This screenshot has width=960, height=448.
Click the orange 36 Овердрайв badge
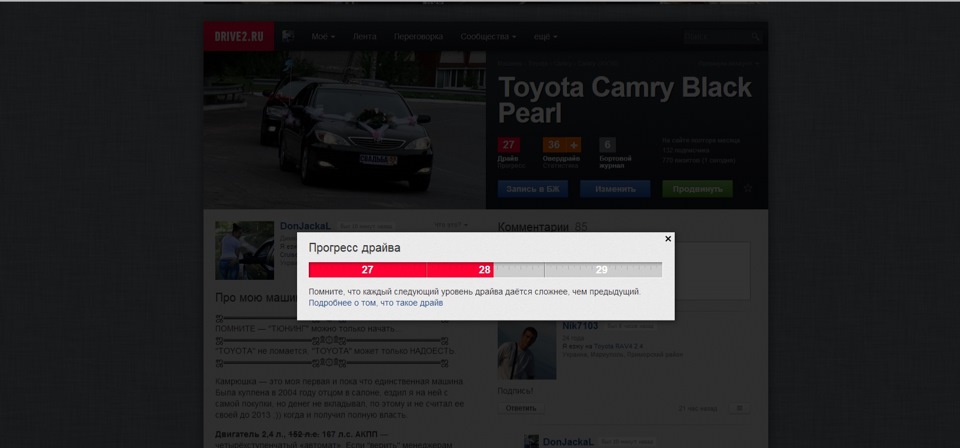[x=554, y=145]
